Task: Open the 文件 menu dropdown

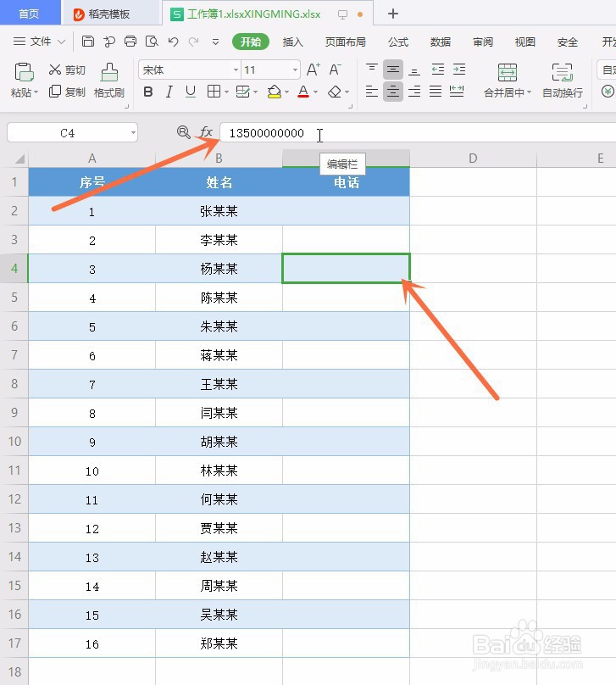Action: point(39,42)
